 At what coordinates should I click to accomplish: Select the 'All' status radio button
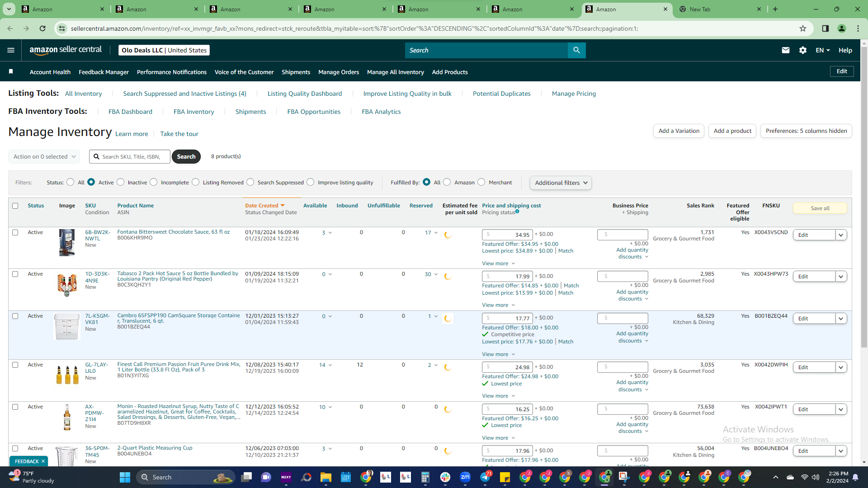click(x=70, y=182)
